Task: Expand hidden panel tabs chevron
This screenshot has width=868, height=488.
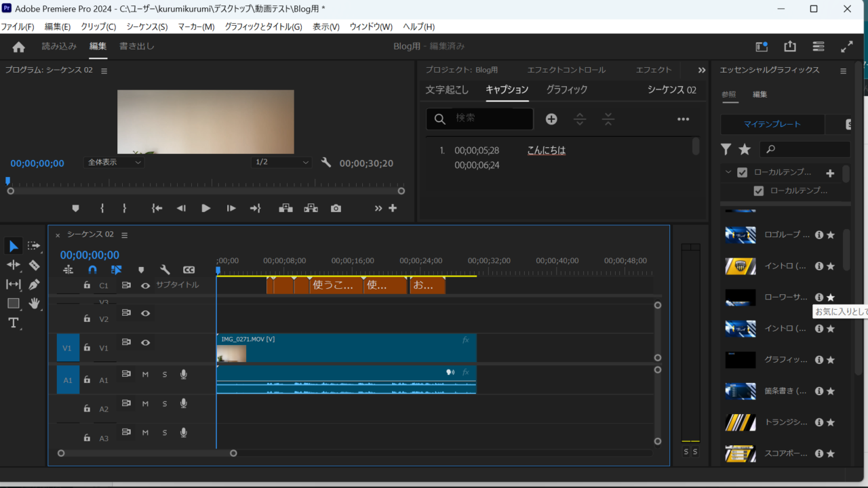Action: 701,70
